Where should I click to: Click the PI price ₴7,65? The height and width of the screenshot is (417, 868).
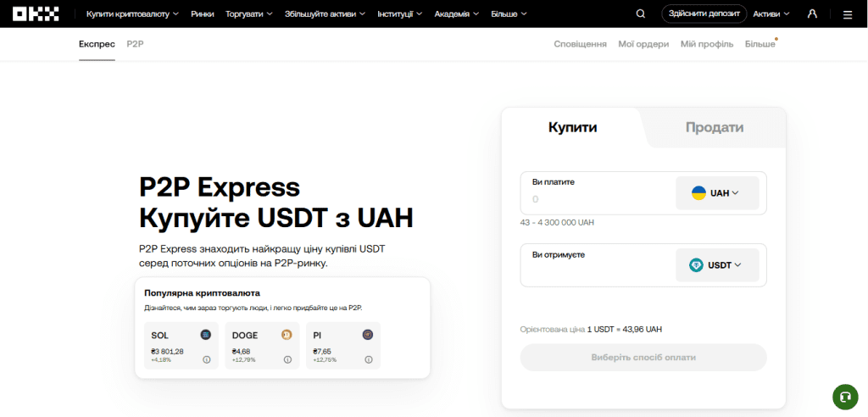pyautogui.click(x=322, y=351)
